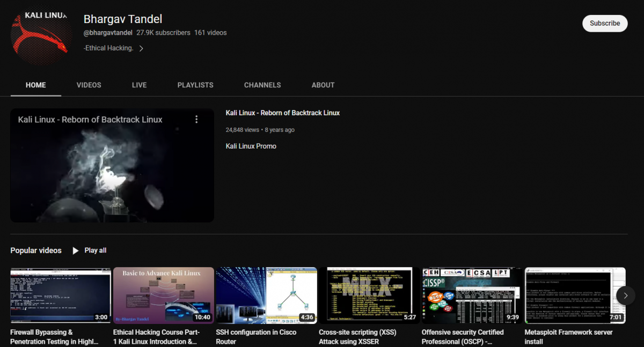
Task: Click the @bhargavtandel handle text
Action: 108,33
